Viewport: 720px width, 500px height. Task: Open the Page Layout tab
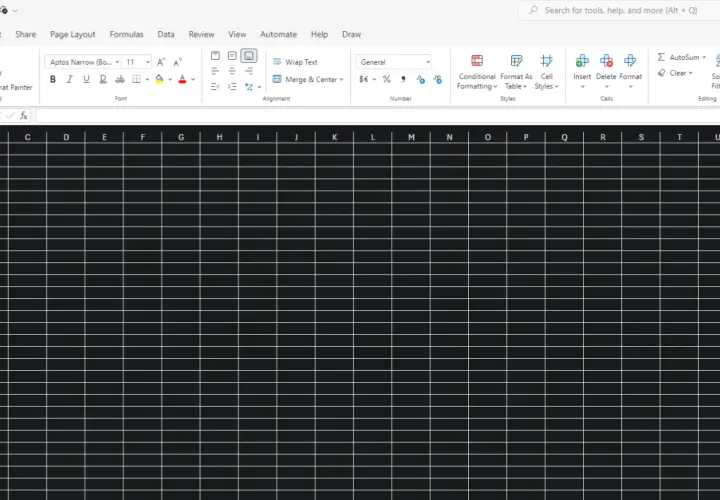73,34
